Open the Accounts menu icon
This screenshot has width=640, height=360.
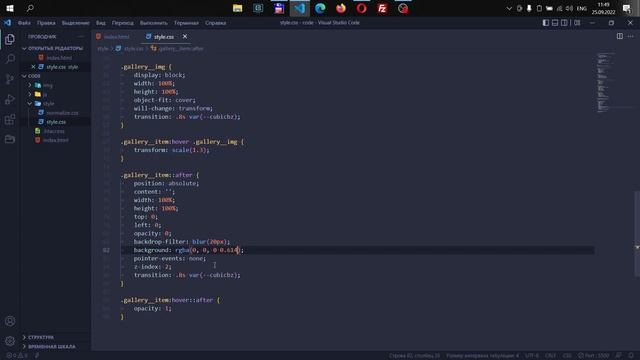pos(10,321)
